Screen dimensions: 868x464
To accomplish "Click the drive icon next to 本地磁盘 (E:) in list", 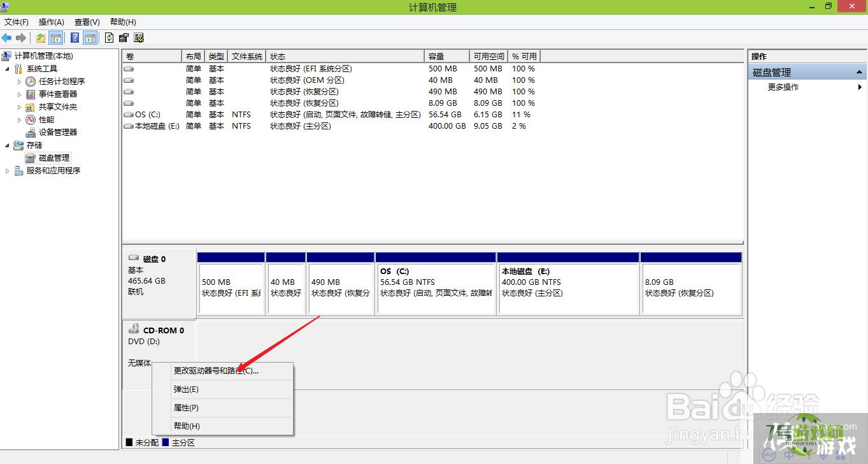I will click(x=129, y=126).
